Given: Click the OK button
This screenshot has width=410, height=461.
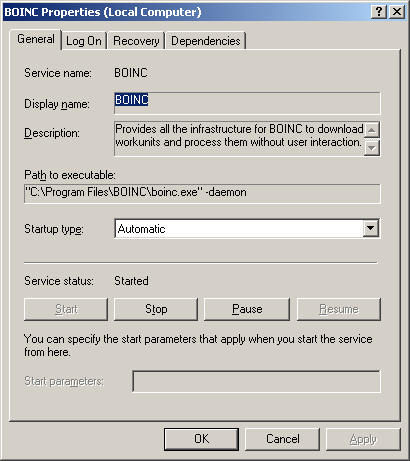Looking at the screenshot, I should click(x=201, y=439).
